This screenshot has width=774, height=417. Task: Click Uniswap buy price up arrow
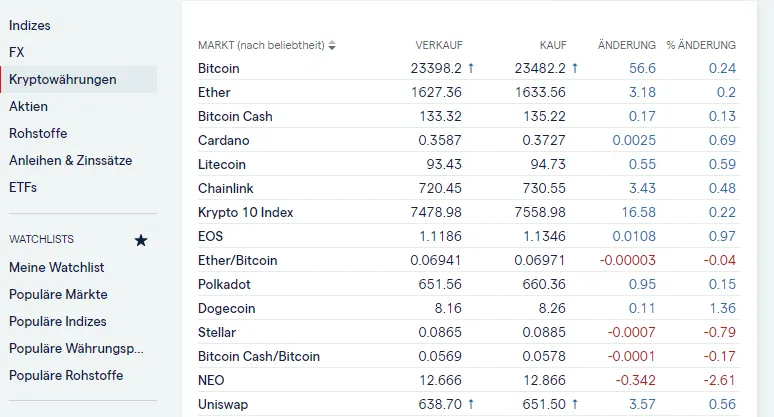pos(575,404)
